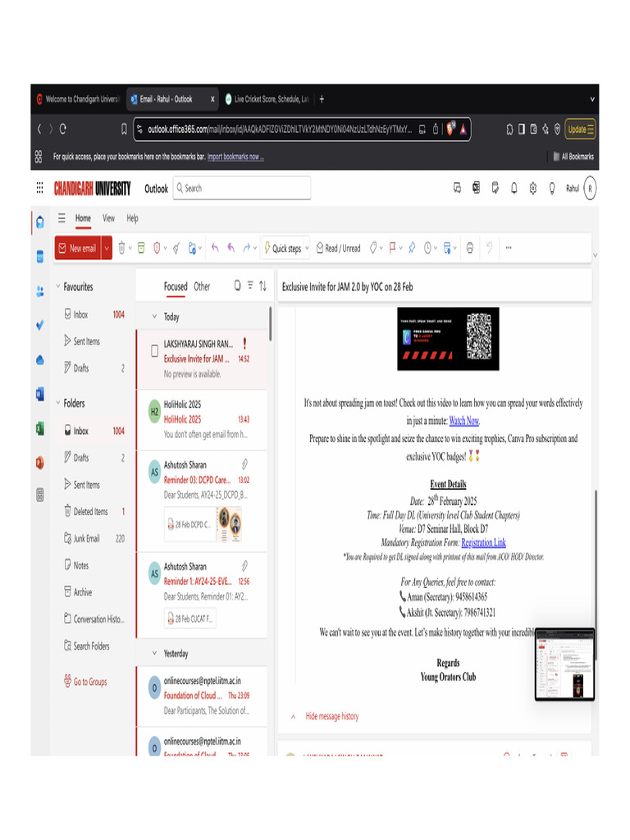Click the browser address bar URL

(279, 129)
